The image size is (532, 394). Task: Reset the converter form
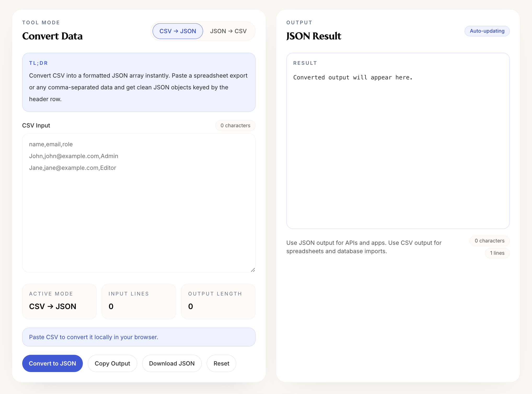(x=221, y=363)
